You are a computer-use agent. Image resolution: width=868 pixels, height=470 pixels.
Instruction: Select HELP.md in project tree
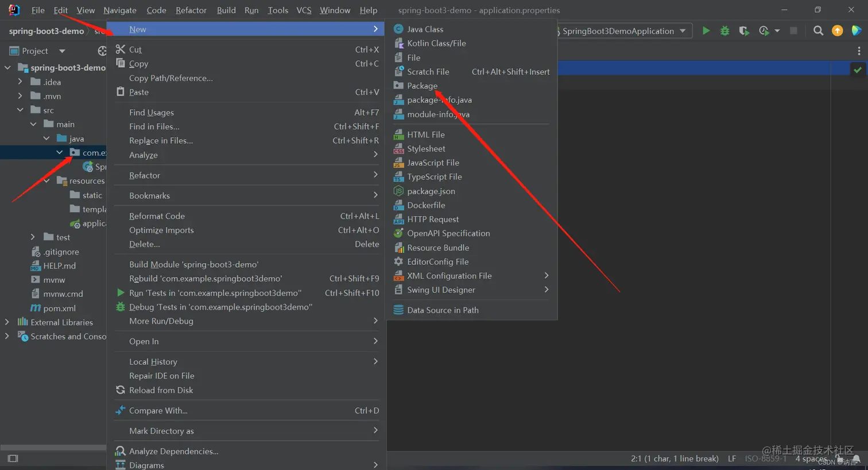pyautogui.click(x=59, y=265)
